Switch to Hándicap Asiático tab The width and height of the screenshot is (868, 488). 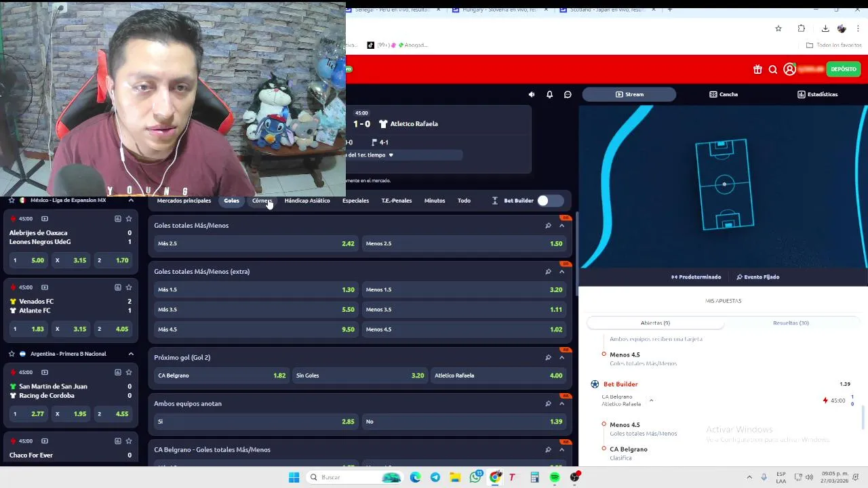(x=307, y=201)
